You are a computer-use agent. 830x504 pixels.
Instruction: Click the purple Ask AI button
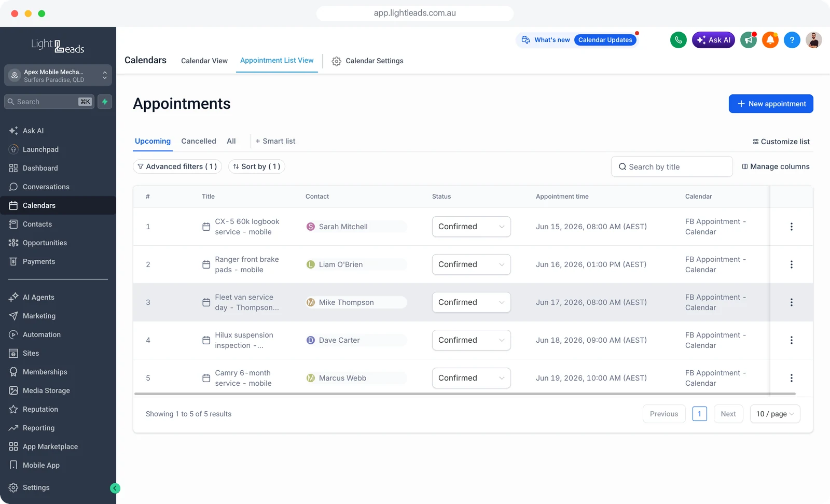coord(713,40)
